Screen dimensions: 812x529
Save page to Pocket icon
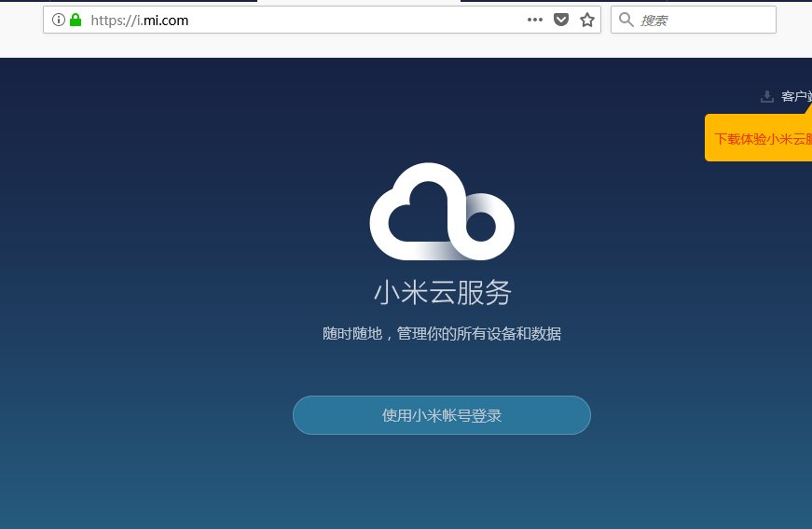[561, 21]
